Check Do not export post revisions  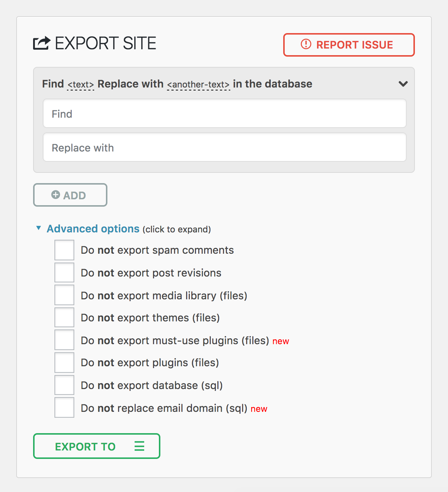[64, 272]
